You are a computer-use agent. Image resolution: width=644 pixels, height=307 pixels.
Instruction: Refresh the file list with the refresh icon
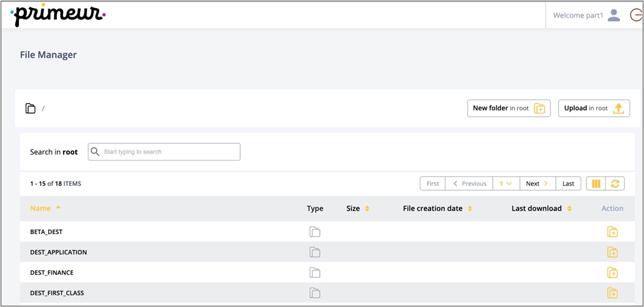click(x=615, y=183)
